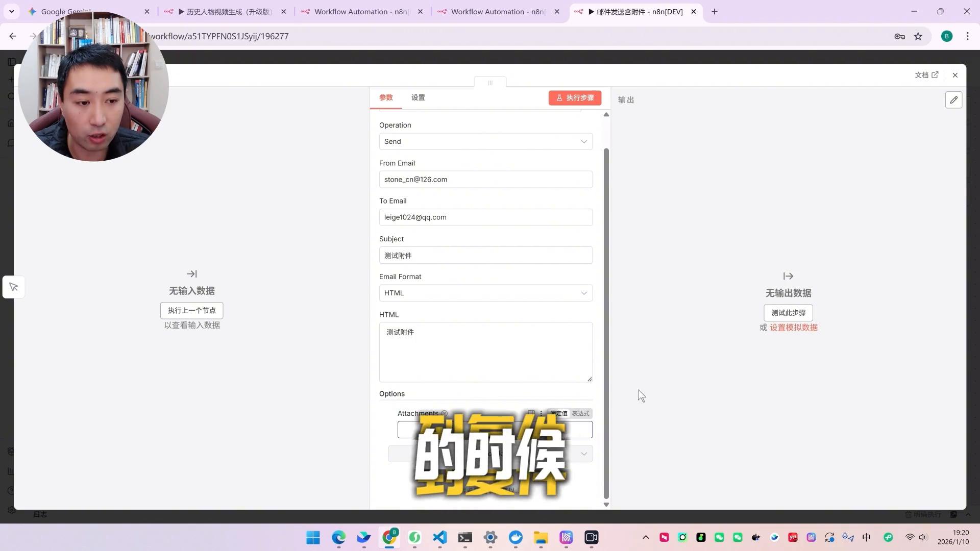Expand the add option dropdown below Attachments
This screenshot has width=980, height=551.
click(x=583, y=454)
